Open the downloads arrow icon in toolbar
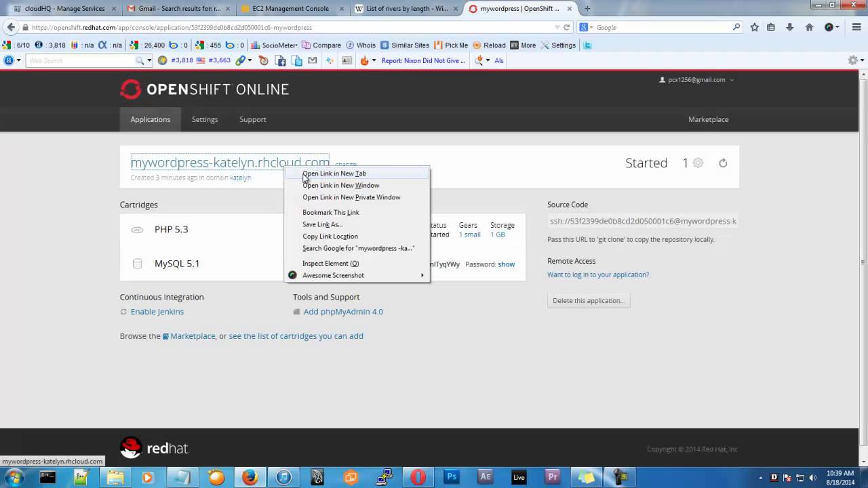Viewport: 868px width, 488px height. pyautogui.click(x=790, y=27)
